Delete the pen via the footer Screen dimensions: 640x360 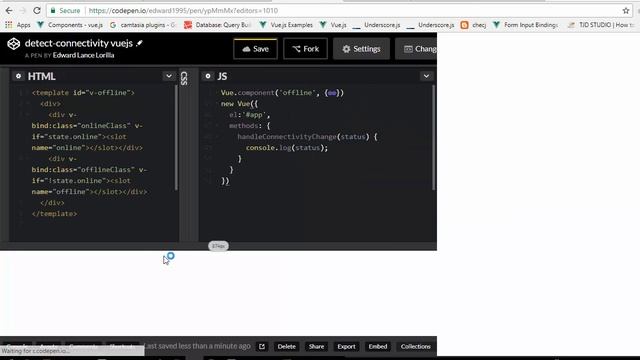(x=287, y=347)
